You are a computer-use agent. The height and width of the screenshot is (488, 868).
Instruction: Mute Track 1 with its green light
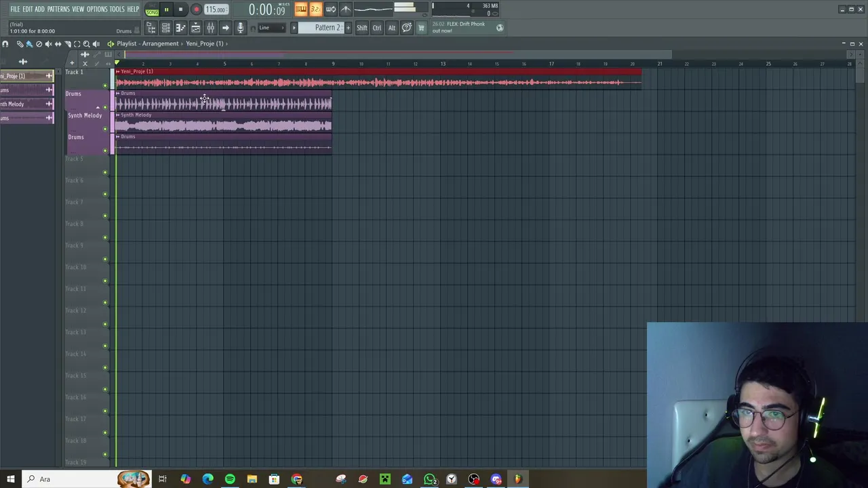tap(104, 85)
